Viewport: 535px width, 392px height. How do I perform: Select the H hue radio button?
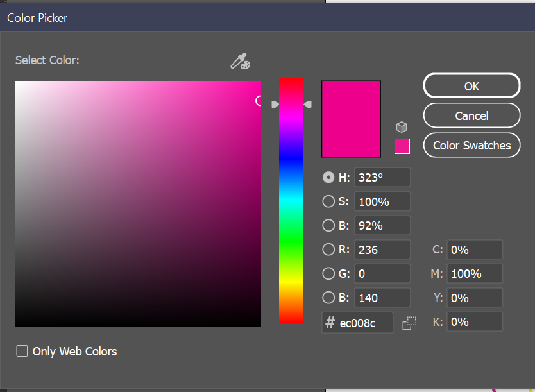pyautogui.click(x=328, y=177)
